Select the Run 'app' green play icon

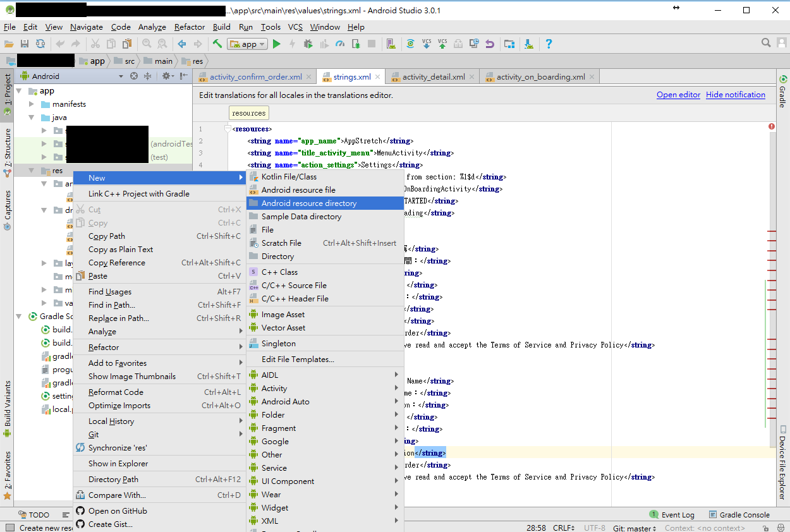[276, 44]
